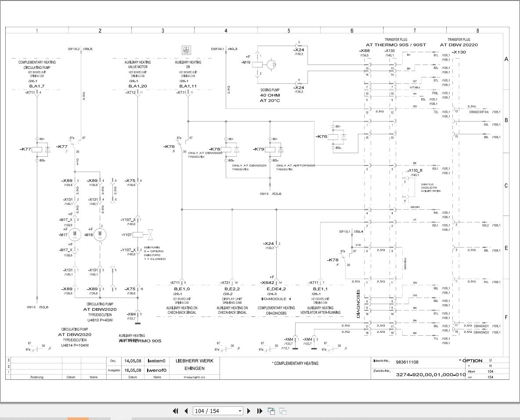Viewport: 520px width, 420px height.
Task: Click the Copyright (c) text
Action: coord(194,377)
